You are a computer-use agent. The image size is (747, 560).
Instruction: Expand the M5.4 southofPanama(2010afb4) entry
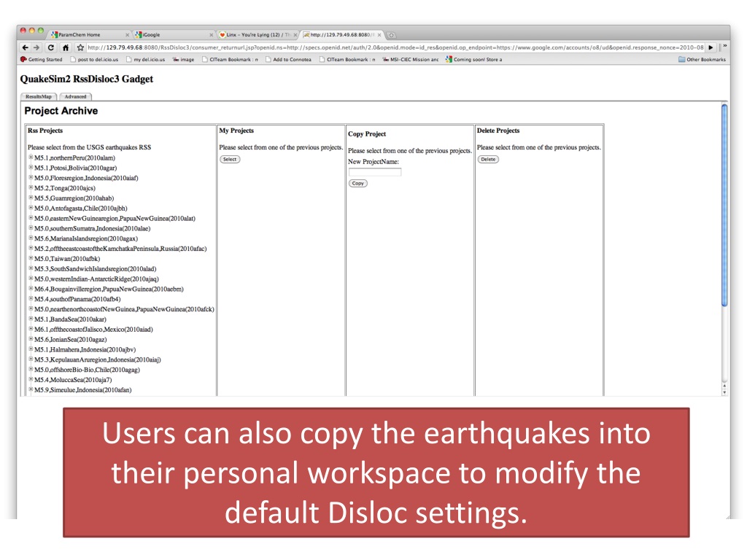31,298
